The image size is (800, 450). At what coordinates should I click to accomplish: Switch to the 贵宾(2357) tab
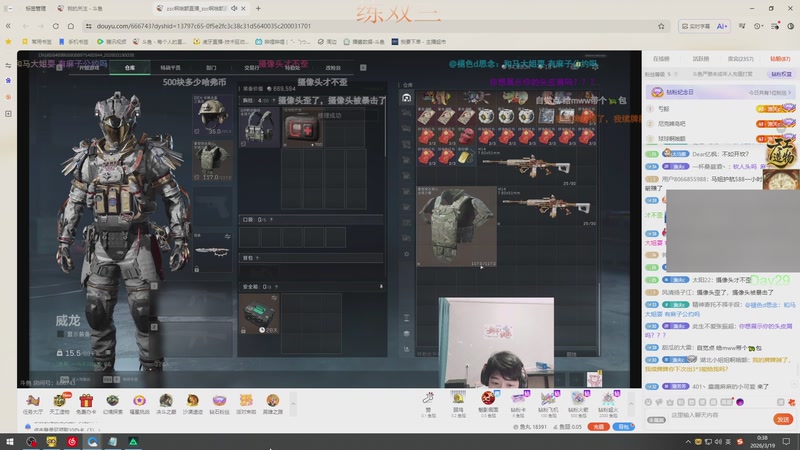point(740,59)
